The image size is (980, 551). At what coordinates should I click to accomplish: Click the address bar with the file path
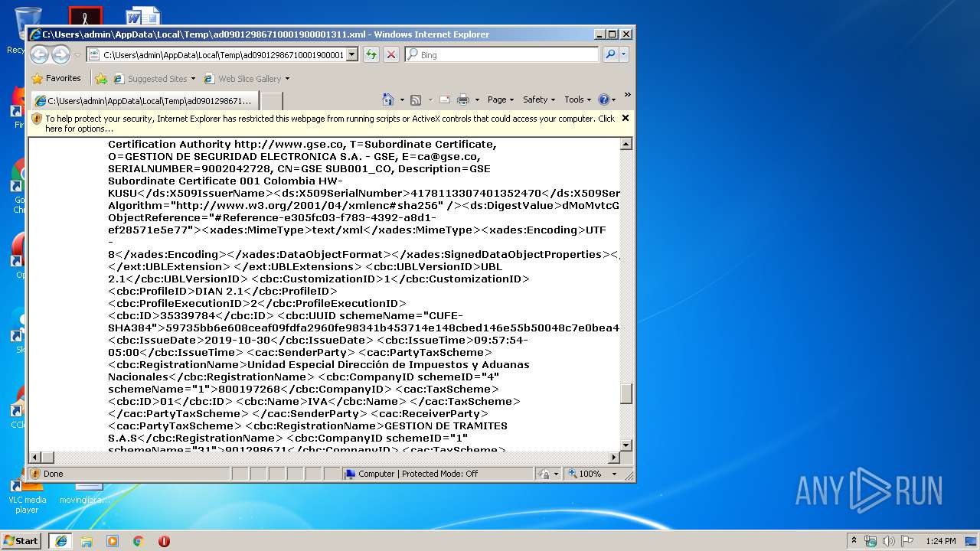tap(216, 54)
